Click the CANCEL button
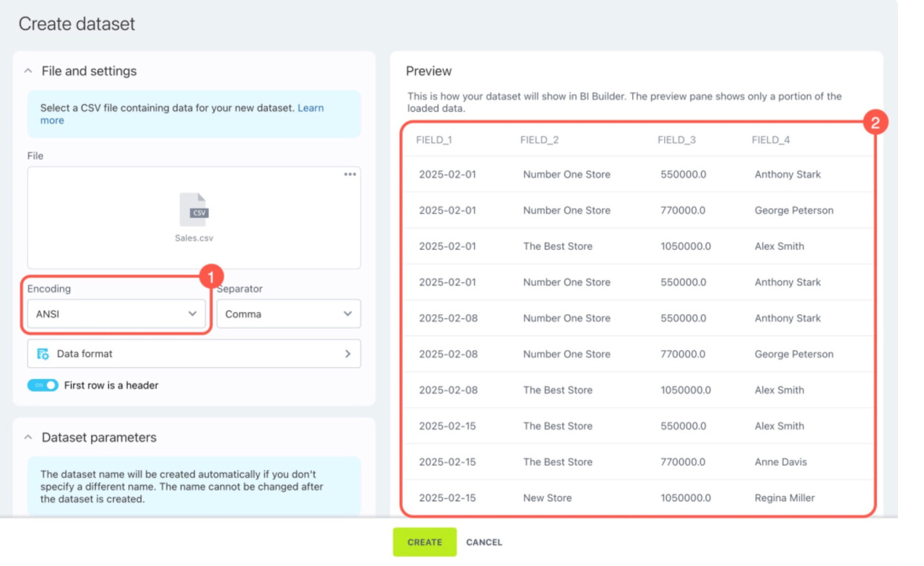Image resolution: width=924 pixels, height=566 pixels. pos(484,542)
